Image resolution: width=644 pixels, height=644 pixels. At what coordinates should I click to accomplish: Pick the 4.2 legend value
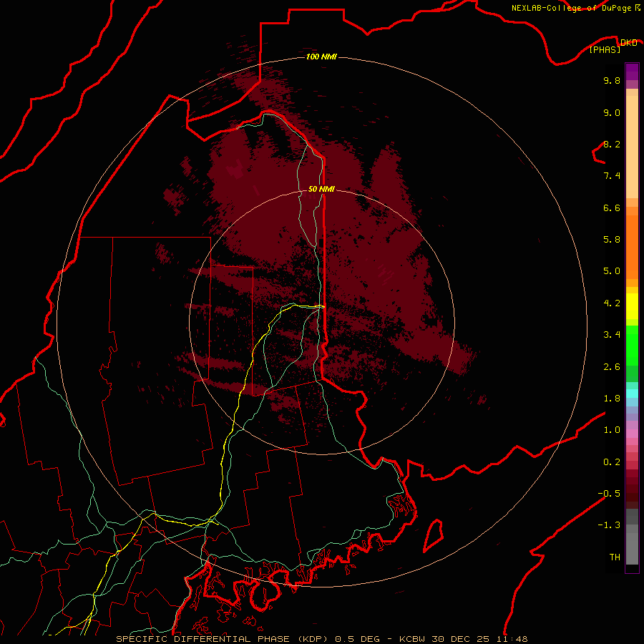tap(612, 303)
